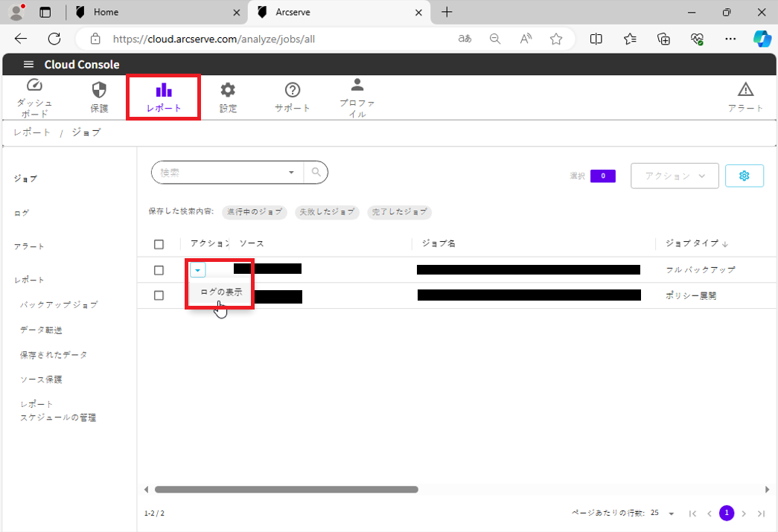View site information lock icon

coord(95,39)
